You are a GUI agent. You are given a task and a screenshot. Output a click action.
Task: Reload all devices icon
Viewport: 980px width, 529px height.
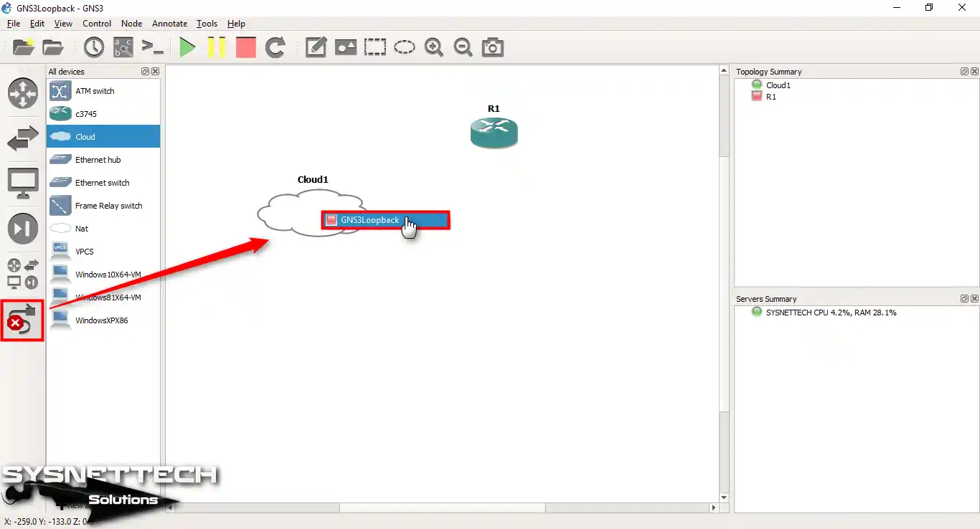point(275,47)
